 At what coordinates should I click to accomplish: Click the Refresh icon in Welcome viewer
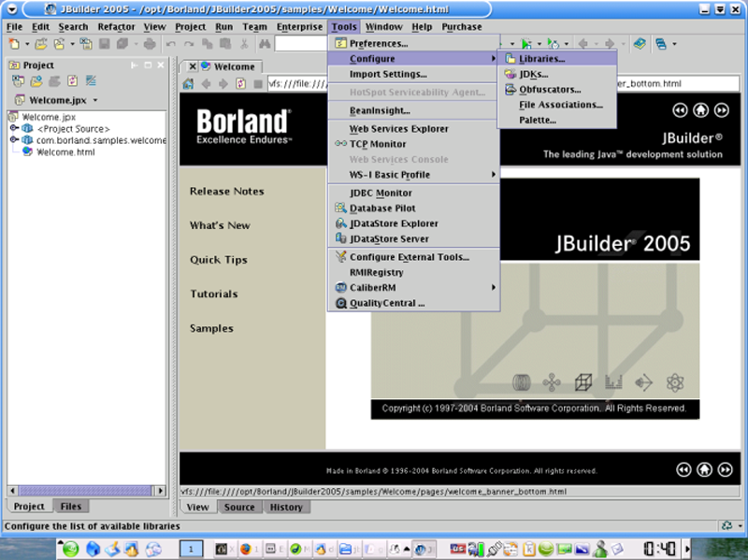tap(240, 84)
